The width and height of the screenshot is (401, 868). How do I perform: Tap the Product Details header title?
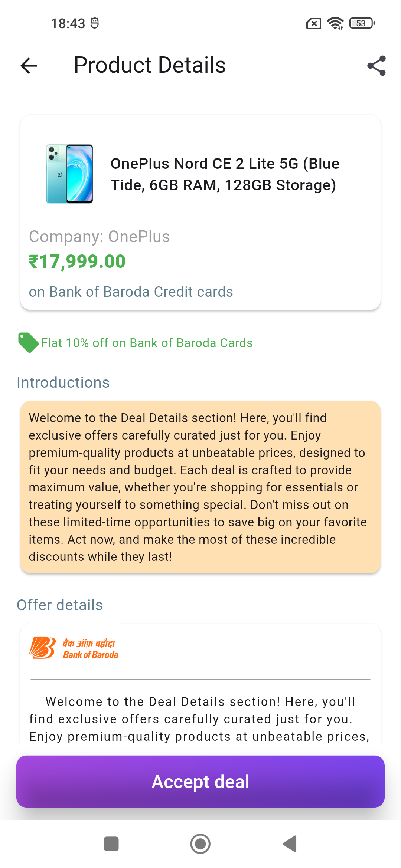(150, 65)
